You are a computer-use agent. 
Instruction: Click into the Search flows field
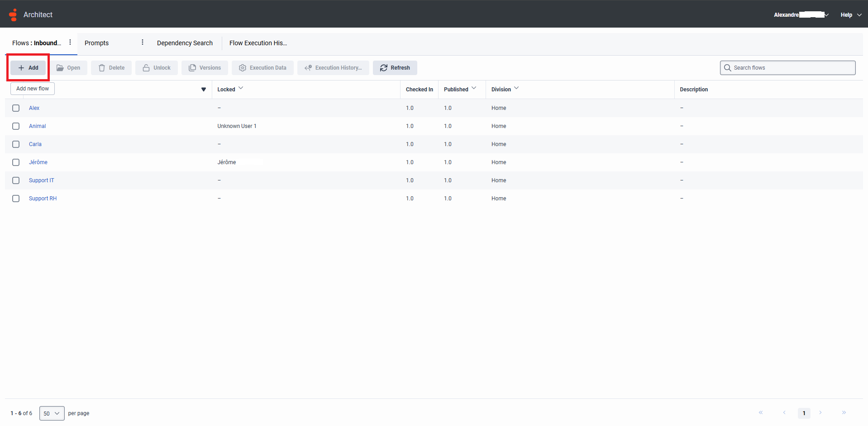tap(792, 68)
